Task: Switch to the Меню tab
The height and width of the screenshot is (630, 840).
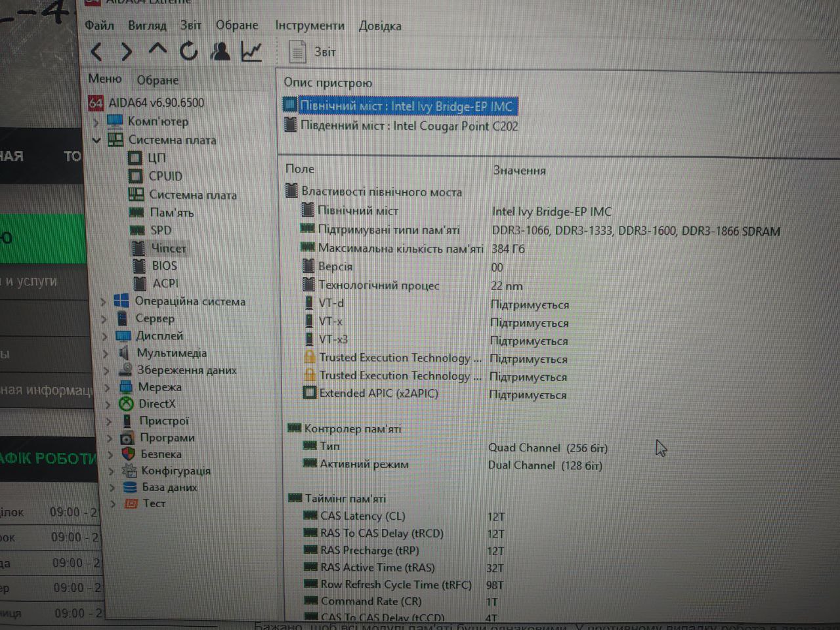Action: coord(105,79)
